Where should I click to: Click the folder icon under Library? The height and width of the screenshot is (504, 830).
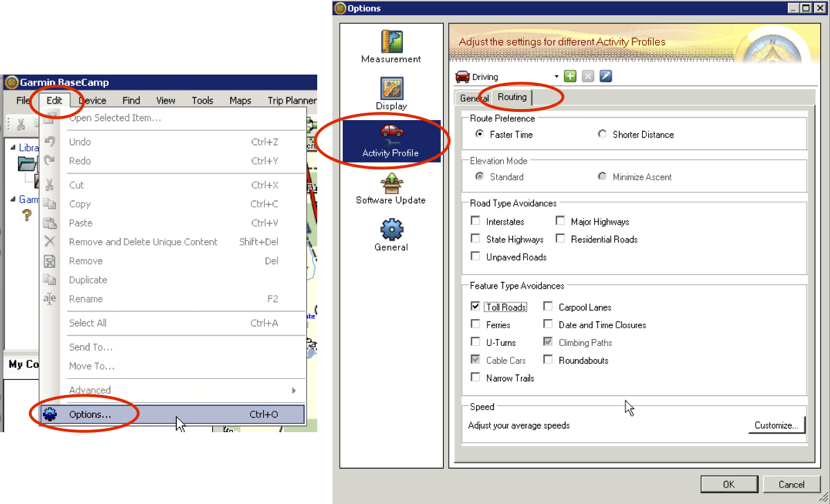coord(27,164)
